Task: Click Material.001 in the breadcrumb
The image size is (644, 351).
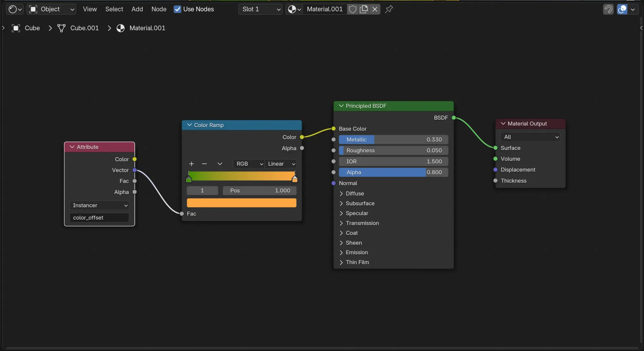Action: click(147, 28)
